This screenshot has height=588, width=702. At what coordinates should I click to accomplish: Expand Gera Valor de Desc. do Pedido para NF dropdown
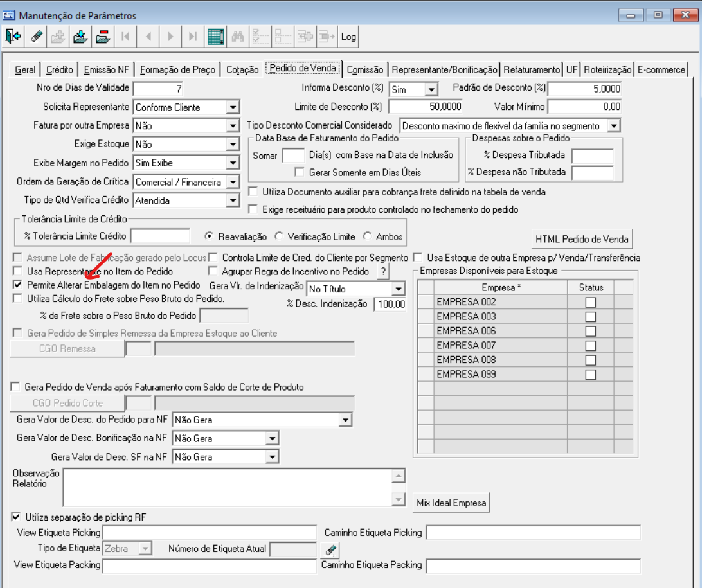point(345,420)
